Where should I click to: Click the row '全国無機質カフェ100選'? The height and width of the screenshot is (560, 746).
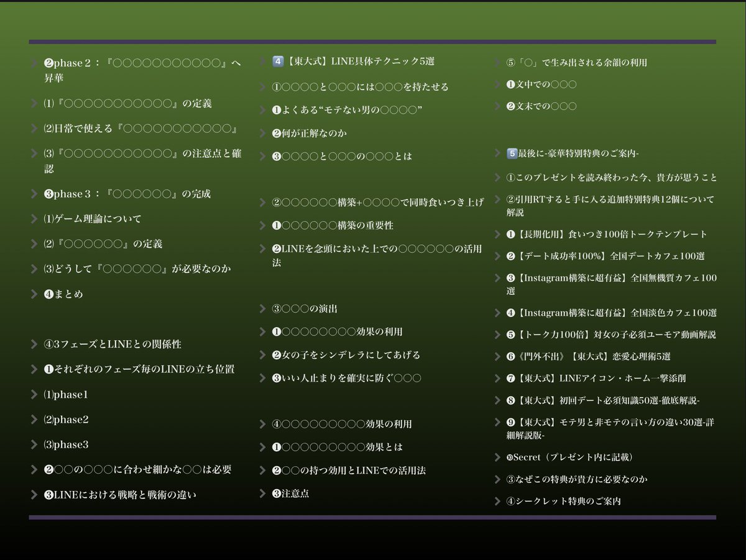(x=611, y=284)
